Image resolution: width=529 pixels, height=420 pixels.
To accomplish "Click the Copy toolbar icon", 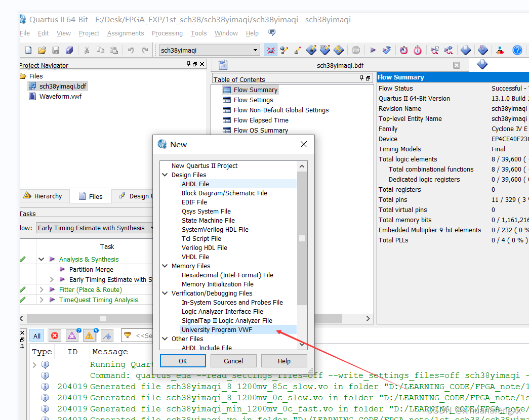I will 100,50.
